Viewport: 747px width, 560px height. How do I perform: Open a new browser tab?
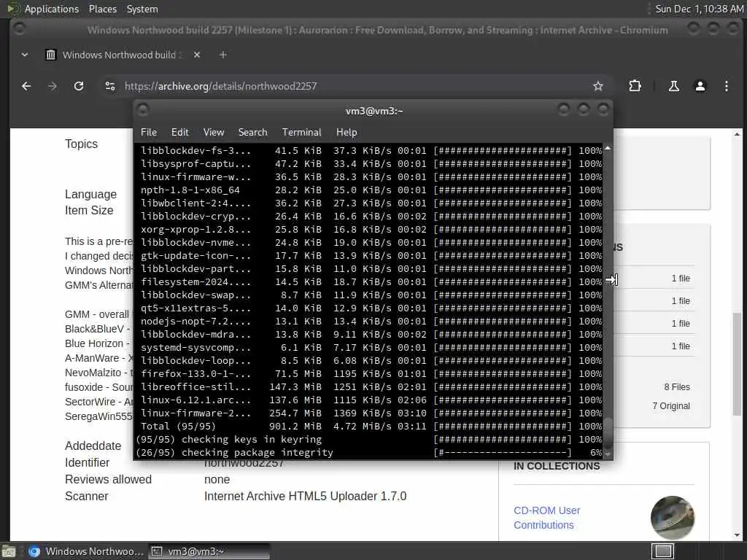pyautogui.click(x=222, y=55)
